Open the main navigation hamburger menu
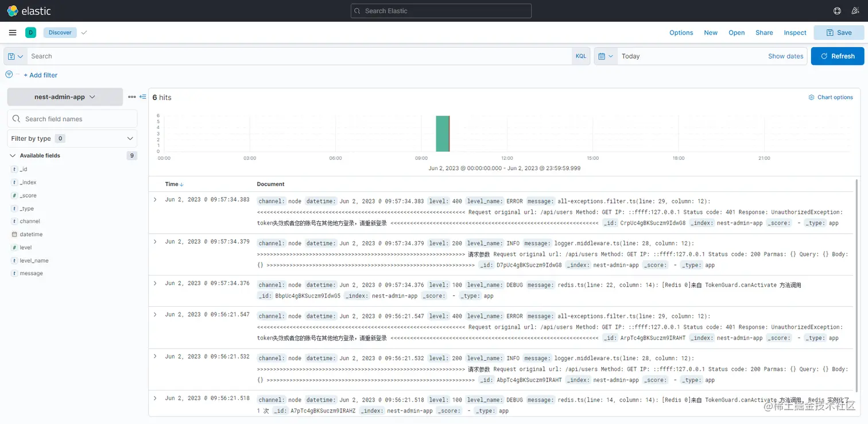The height and width of the screenshot is (424, 868). (13, 33)
